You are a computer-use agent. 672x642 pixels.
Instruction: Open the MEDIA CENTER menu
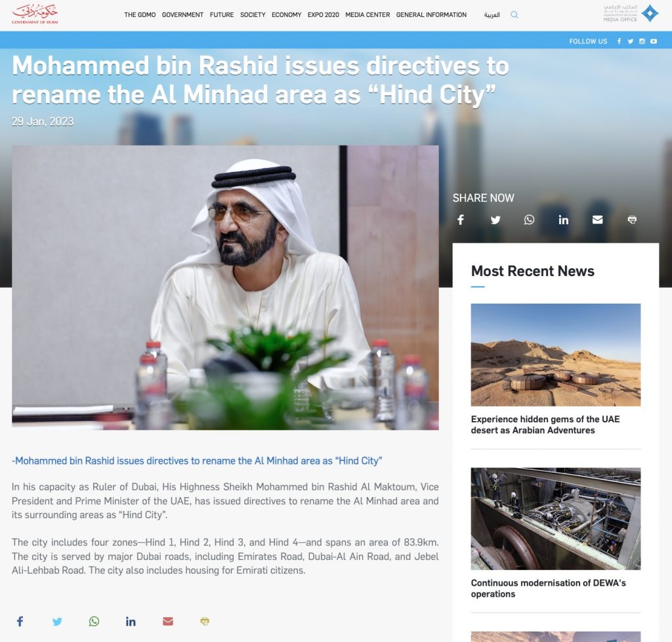[x=367, y=14]
